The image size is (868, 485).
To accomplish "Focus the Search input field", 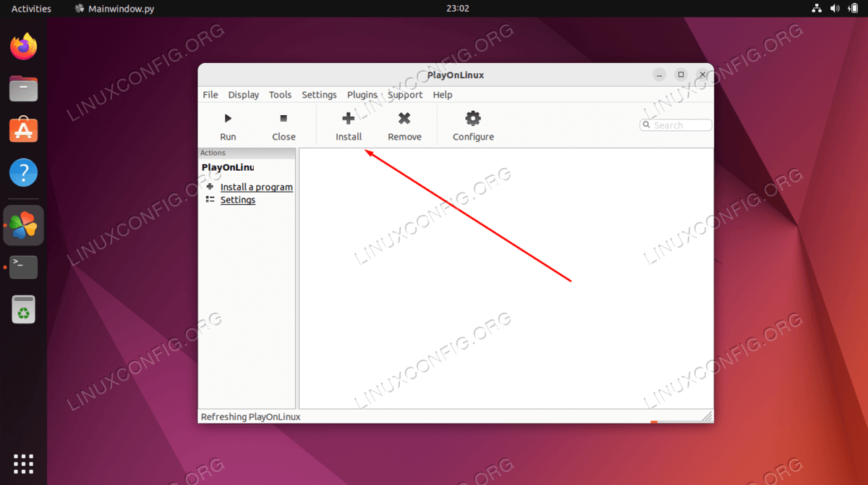I will (676, 125).
